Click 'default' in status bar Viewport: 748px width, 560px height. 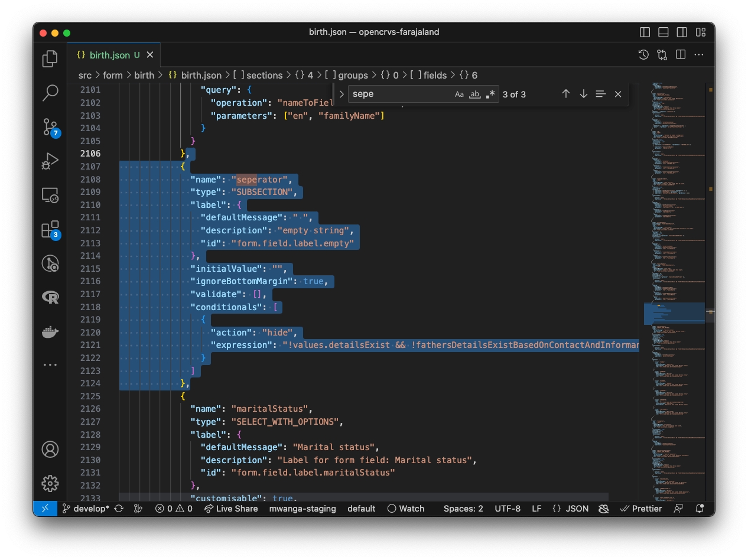[361, 509]
